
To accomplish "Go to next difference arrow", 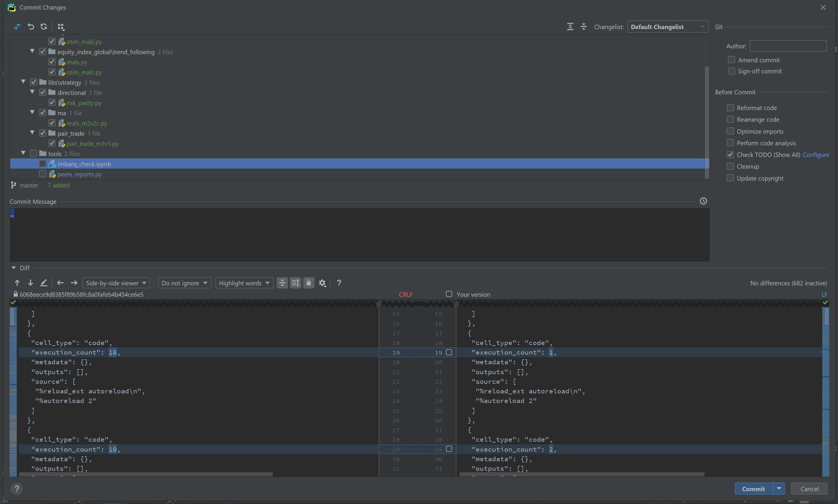I will coord(31,283).
